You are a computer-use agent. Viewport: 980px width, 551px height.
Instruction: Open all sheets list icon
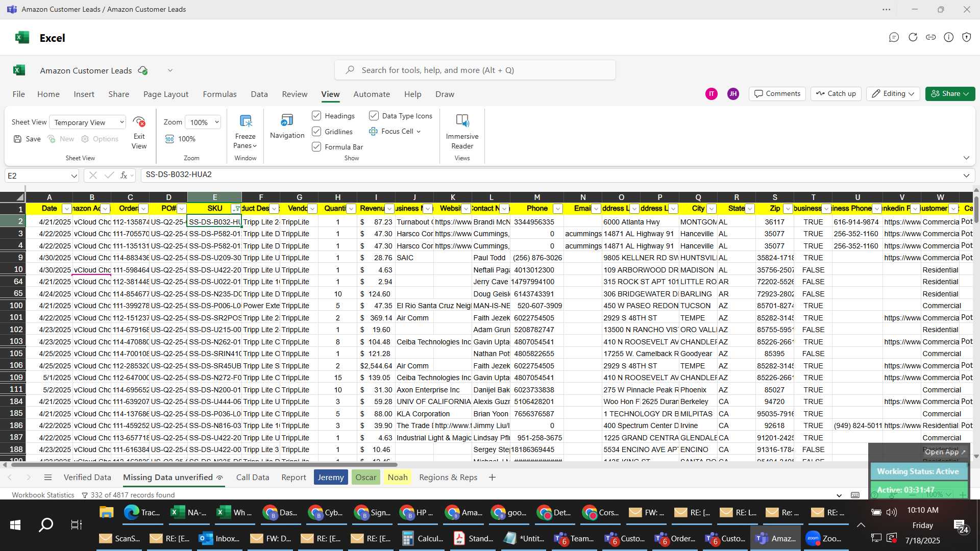point(48,478)
